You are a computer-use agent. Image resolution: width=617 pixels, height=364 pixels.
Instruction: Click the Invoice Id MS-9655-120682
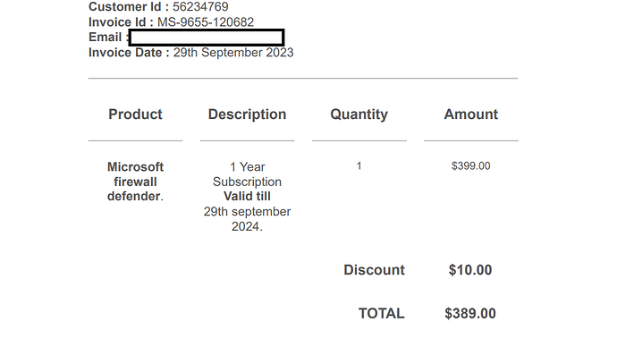click(x=206, y=22)
